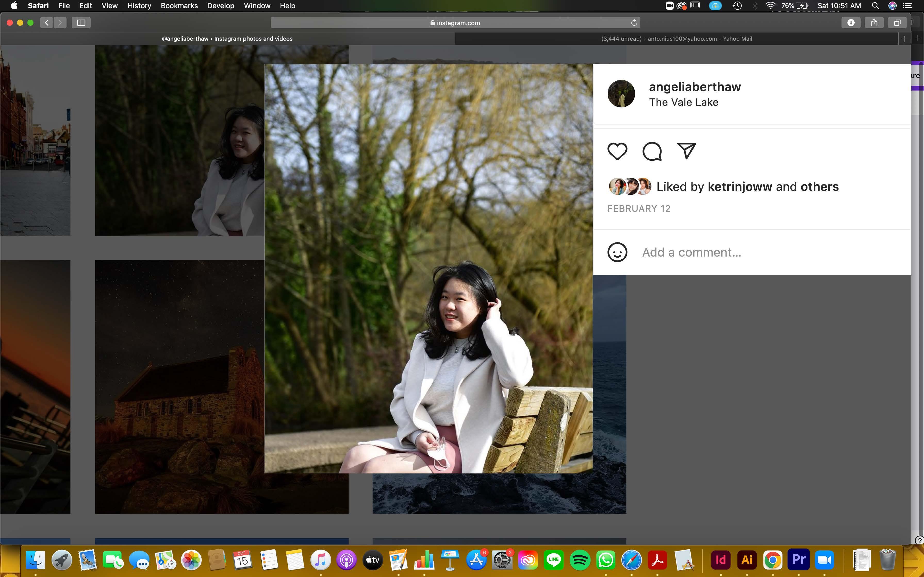The image size is (924, 577).
Task: Click the instagram.com address bar
Action: pos(455,23)
